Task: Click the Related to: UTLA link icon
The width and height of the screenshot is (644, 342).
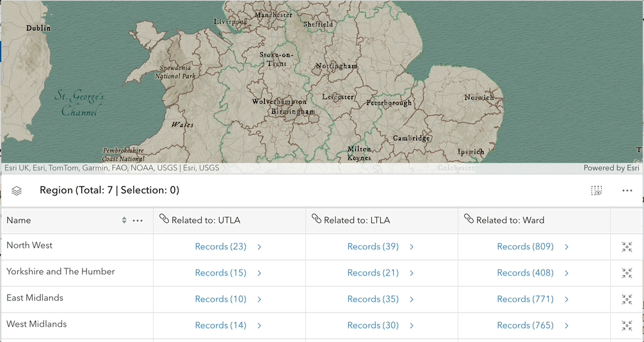Action: pos(163,218)
